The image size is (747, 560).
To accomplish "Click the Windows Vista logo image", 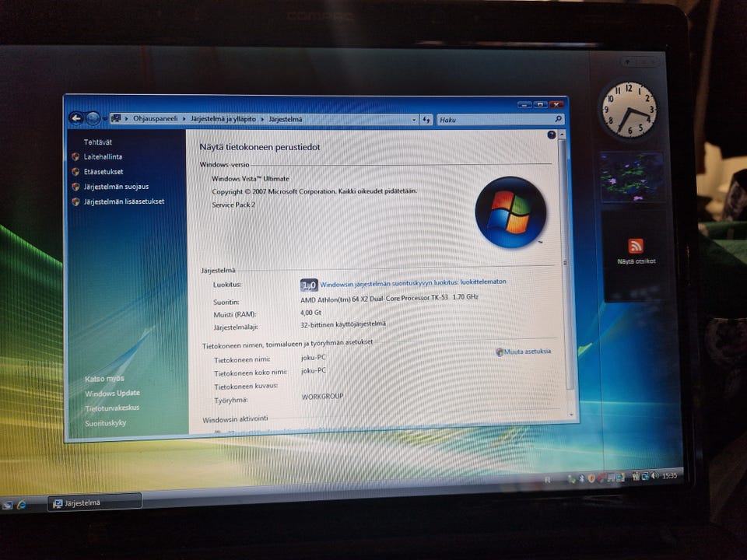I will [510, 212].
